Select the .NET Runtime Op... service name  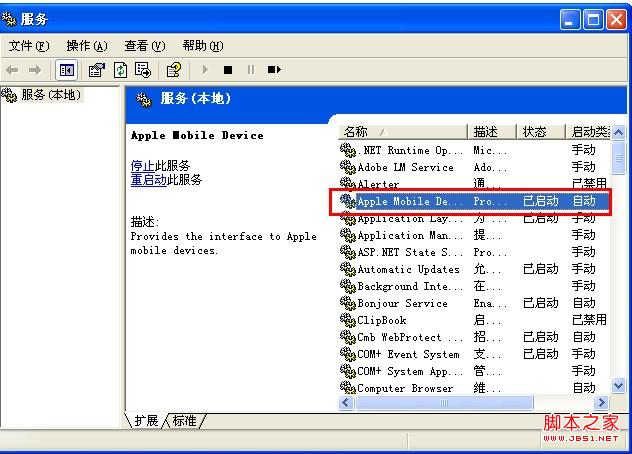click(410, 150)
